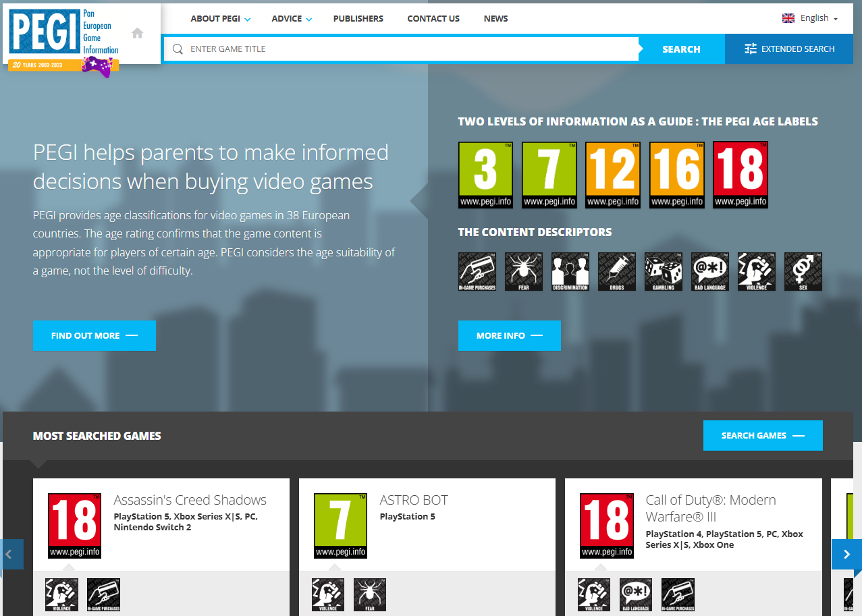862x616 pixels.
Task: Select the Drugs descriptor icon
Action: (x=617, y=272)
